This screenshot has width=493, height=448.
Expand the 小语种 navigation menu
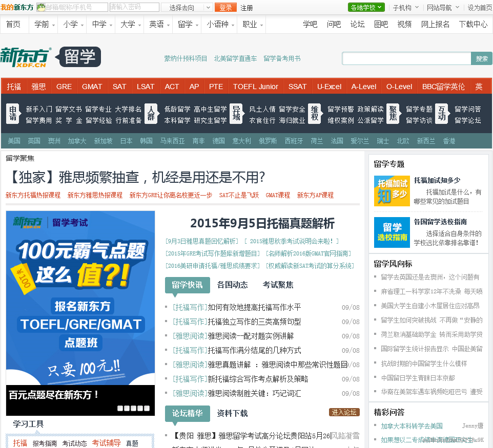[220, 24]
